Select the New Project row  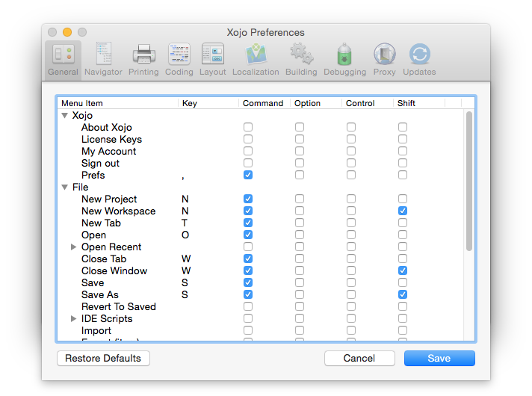point(260,199)
